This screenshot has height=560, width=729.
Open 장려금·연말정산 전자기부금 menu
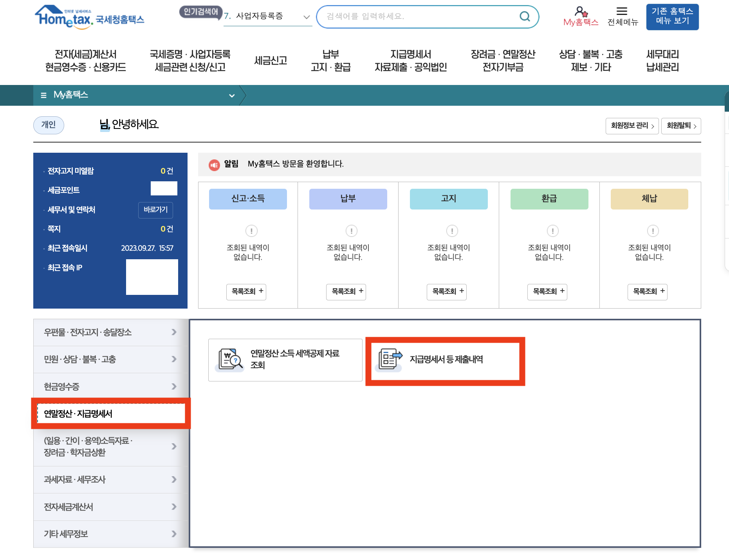[x=503, y=61]
